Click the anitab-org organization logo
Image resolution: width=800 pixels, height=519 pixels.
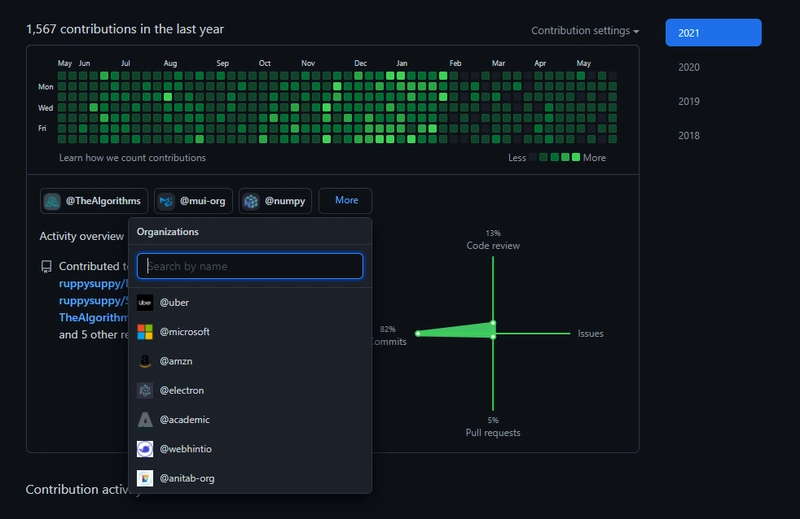point(145,478)
